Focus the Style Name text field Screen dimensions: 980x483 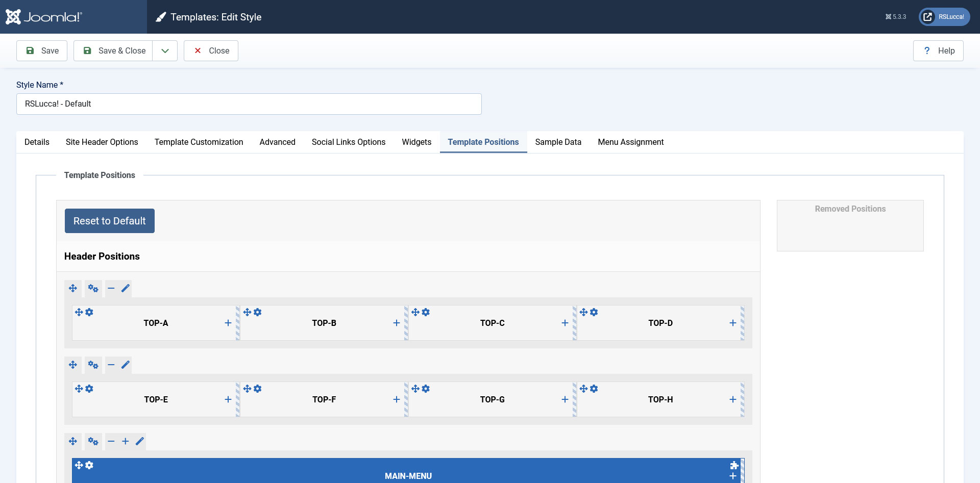(x=249, y=104)
